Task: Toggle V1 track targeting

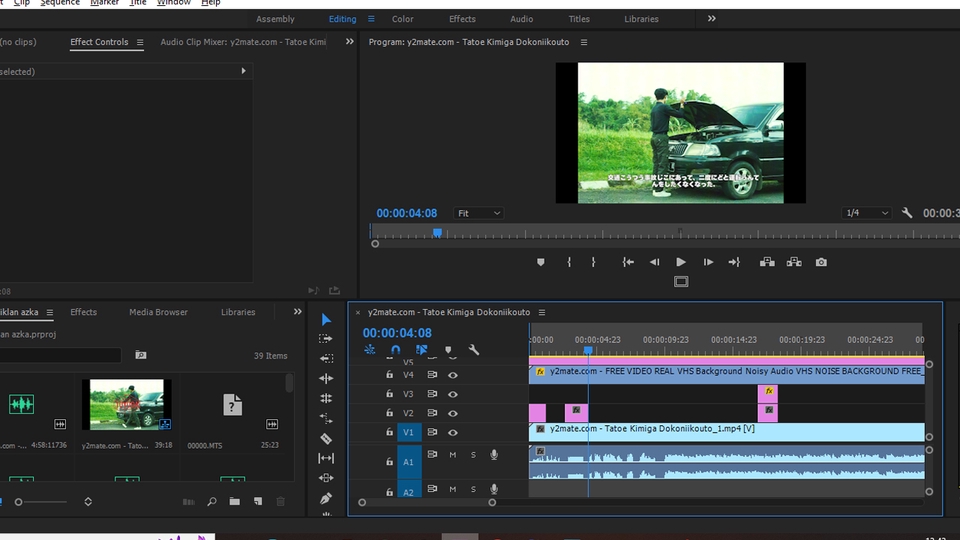Action: coord(408,432)
